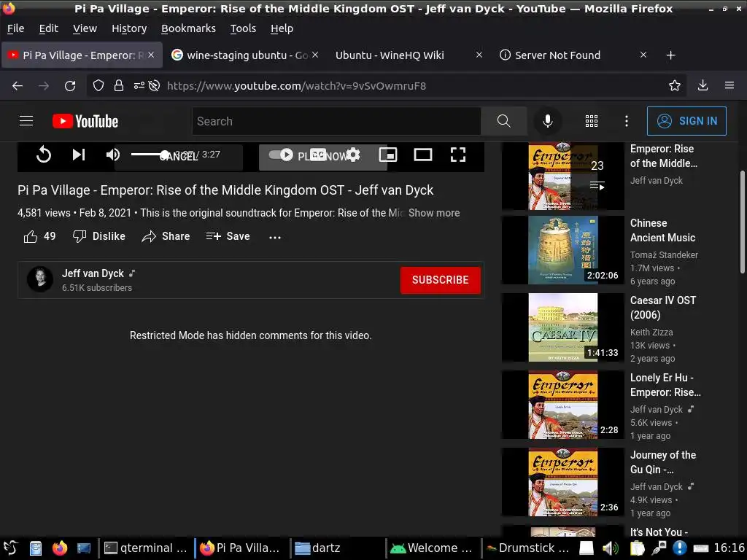Open the Emperor playlist thumbnail with 23 videos

(563, 176)
